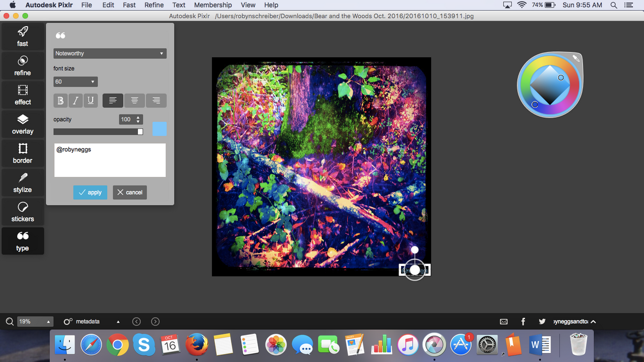644x362 pixels.
Task: Expand the social account chevron
Action: pos(593,321)
